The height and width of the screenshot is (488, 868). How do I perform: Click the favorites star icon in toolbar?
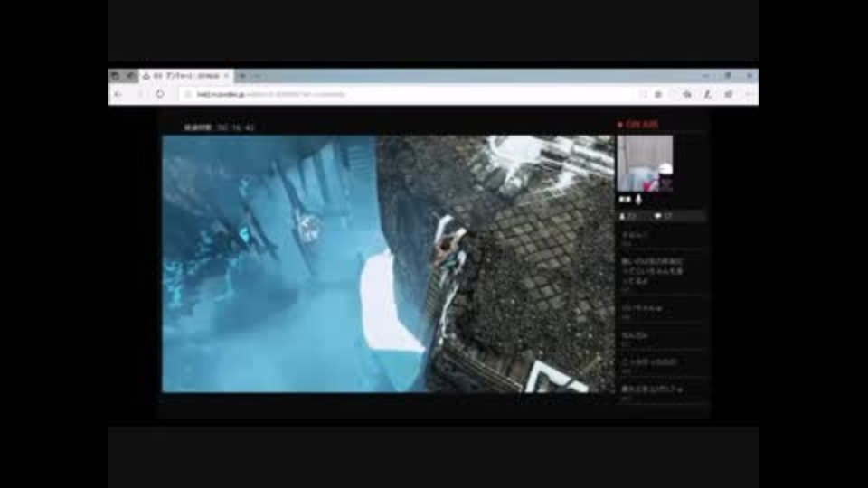(658, 95)
